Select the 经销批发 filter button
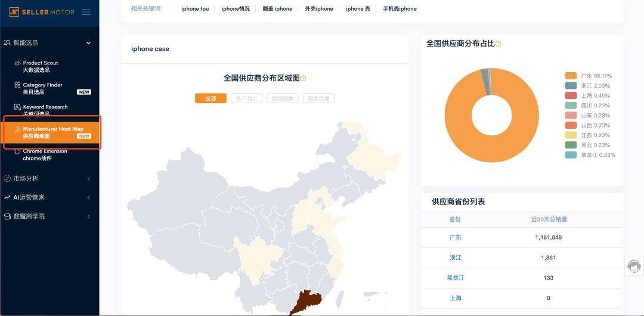Image resolution: width=644 pixels, height=316 pixels. (283, 98)
